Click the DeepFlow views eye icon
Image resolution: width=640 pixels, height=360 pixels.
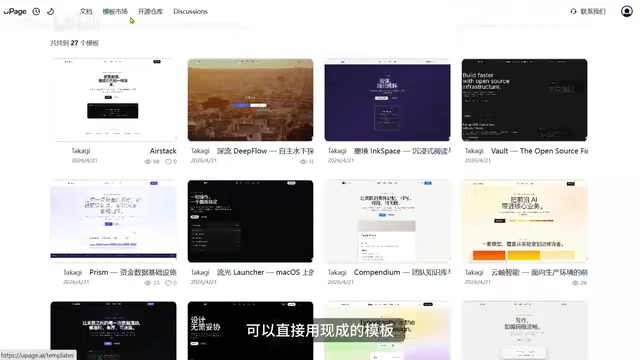[x=303, y=162]
